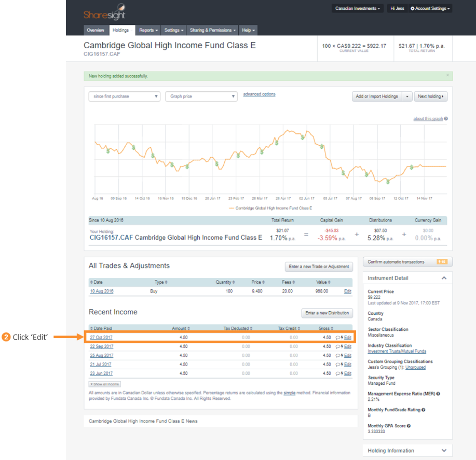The image size is (476, 460).
Task: Click Confirm automatic transactions button
Action: (x=407, y=262)
